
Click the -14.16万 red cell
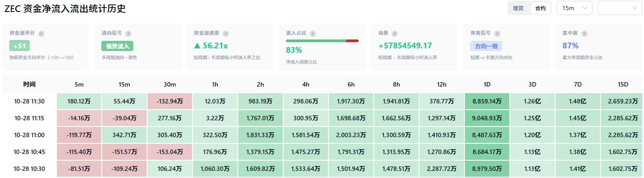coord(79,118)
